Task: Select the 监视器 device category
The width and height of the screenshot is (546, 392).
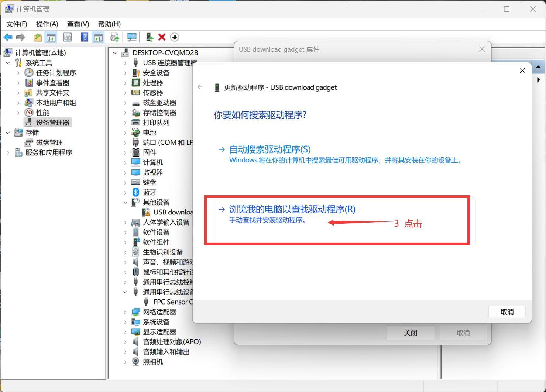Action: click(153, 172)
